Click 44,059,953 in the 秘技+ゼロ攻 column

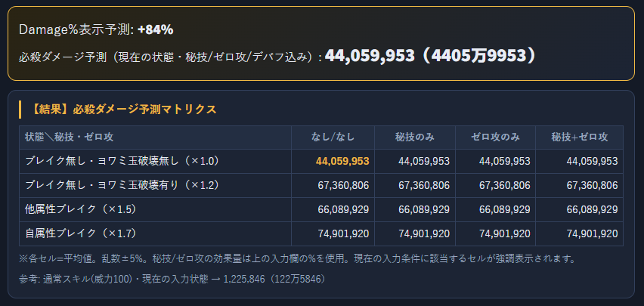point(592,162)
